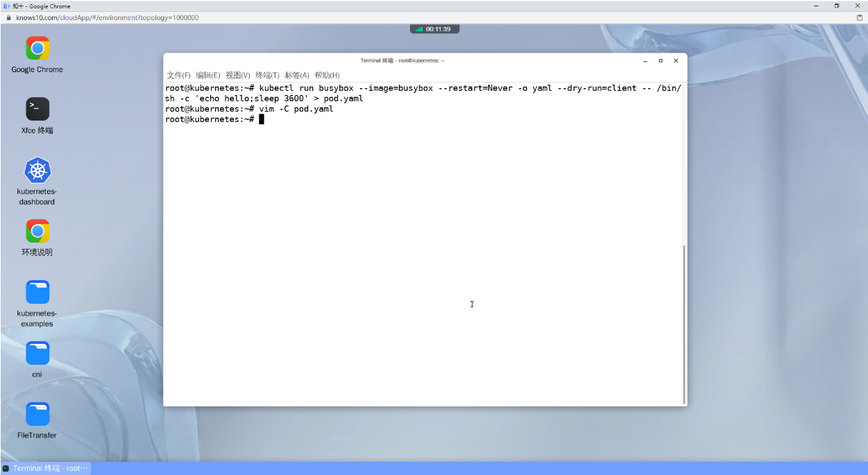Open the 编辑(E) menu in Terminal
This screenshot has width=868, height=475.
click(208, 75)
